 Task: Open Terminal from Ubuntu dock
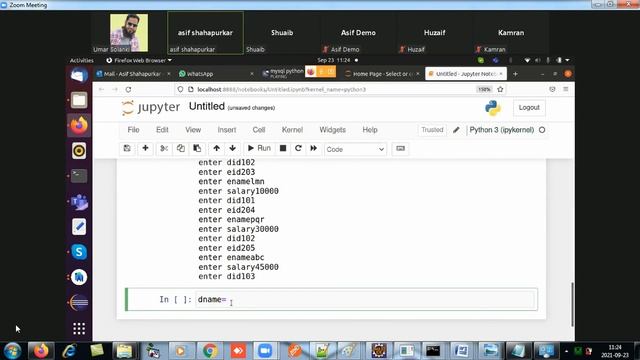click(x=79, y=176)
